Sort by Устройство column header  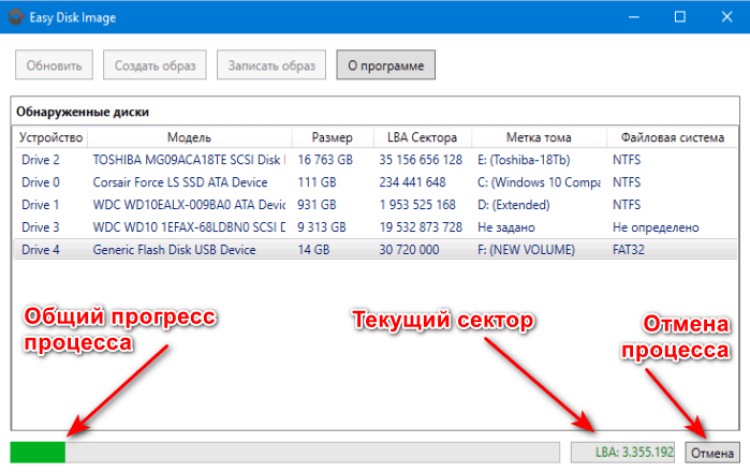pyautogui.click(x=50, y=137)
